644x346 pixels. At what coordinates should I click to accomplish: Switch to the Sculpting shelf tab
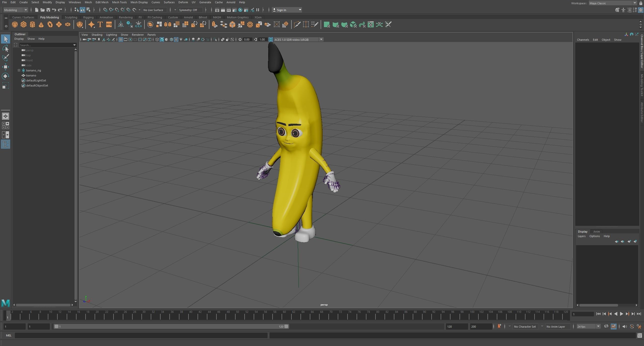71,17
